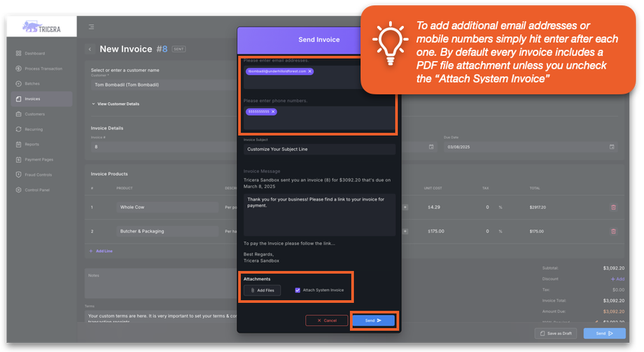Image resolution: width=644 pixels, height=352 pixels.
Task: Click the Amount Due value $3,092.20
Action: coord(614,311)
